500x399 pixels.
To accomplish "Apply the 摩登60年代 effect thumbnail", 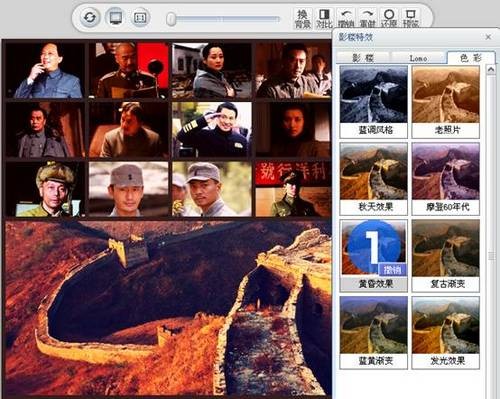I will [x=446, y=171].
